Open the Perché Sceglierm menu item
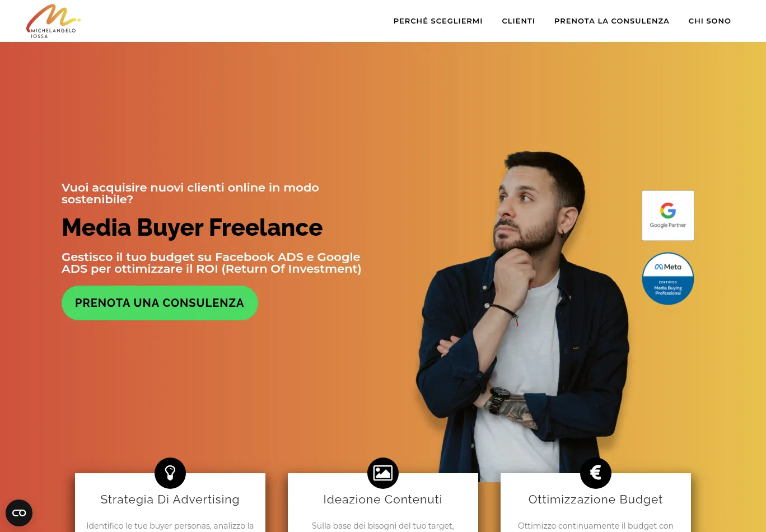 (438, 21)
